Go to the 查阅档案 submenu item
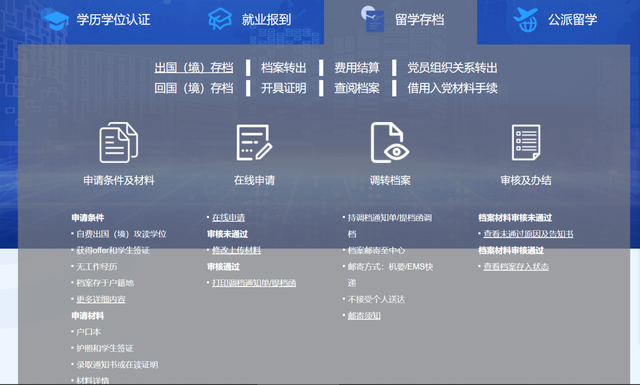This screenshot has height=385, width=640. point(357,88)
